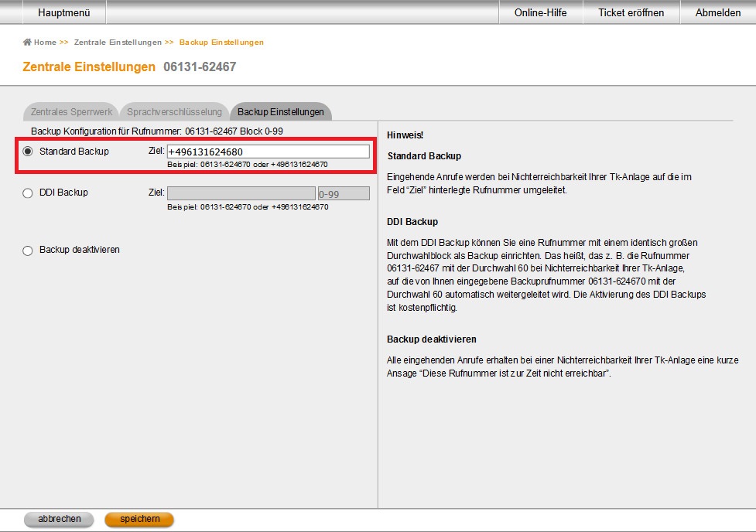Click the Home house icon in breadcrumb

click(27, 43)
